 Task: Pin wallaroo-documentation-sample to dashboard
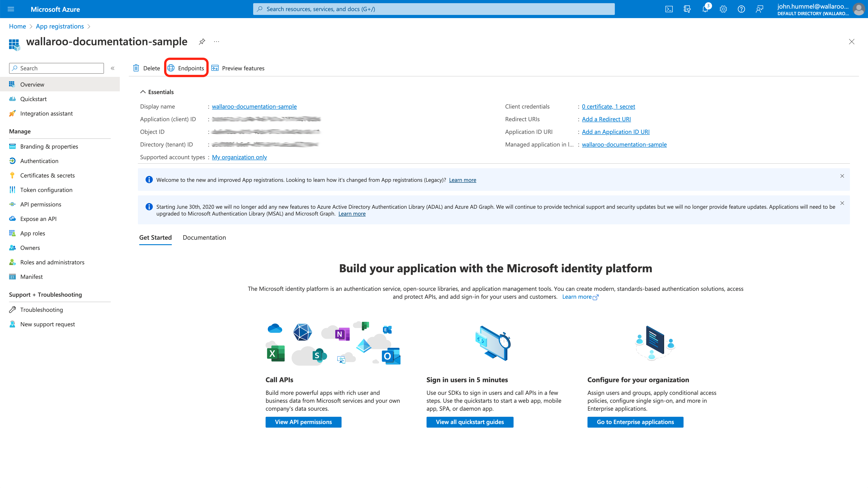(202, 41)
